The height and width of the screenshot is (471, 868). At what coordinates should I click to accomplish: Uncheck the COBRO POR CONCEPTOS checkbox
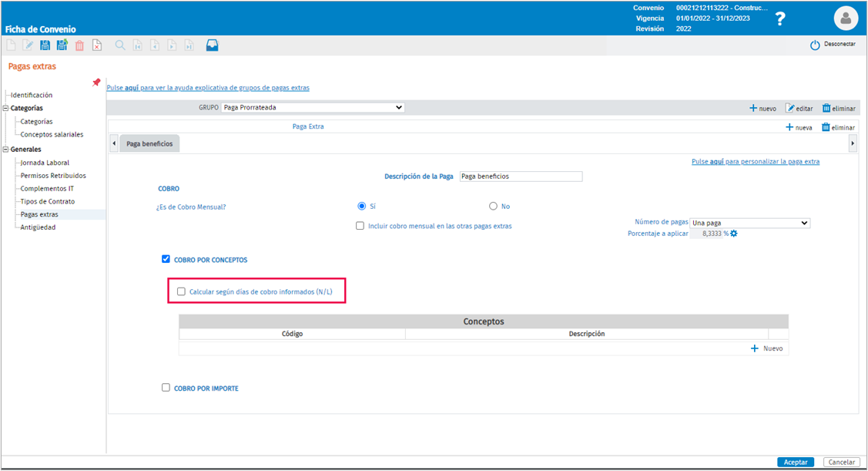(166, 259)
